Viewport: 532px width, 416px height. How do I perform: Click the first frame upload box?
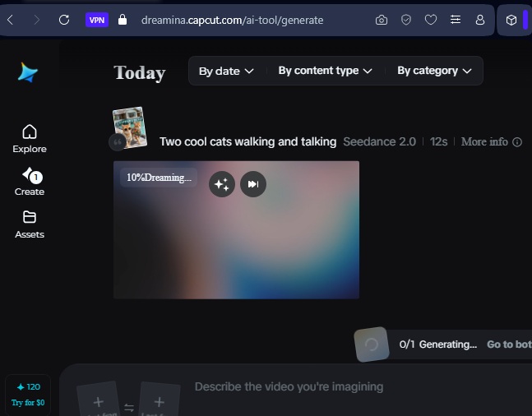coord(98,402)
